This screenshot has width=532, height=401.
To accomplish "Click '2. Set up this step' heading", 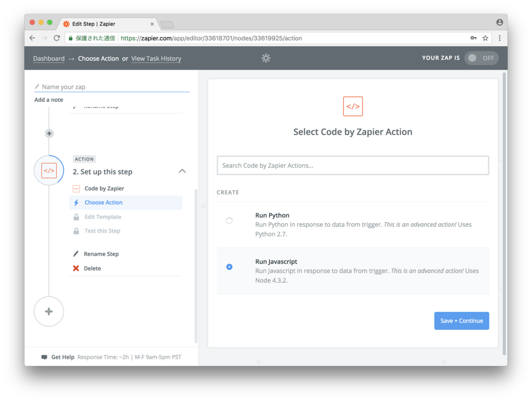I will 102,172.
